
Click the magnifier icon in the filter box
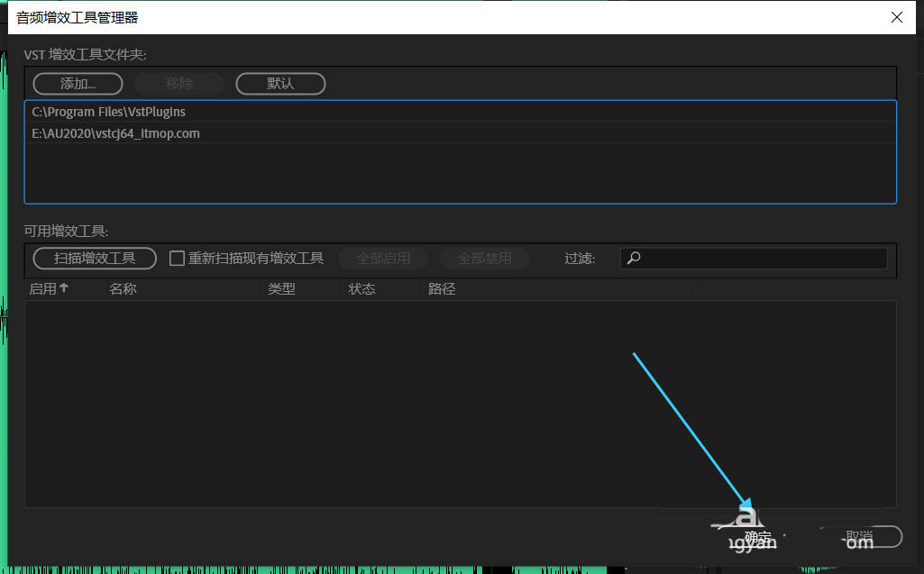pyautogui.click(x=634, y=259)
